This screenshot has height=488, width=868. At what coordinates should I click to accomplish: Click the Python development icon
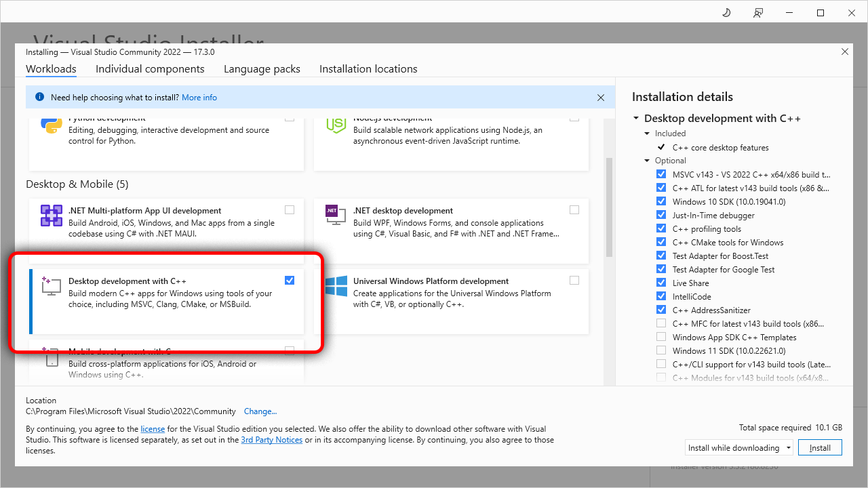pyautogui.click(x=52, y=125)
